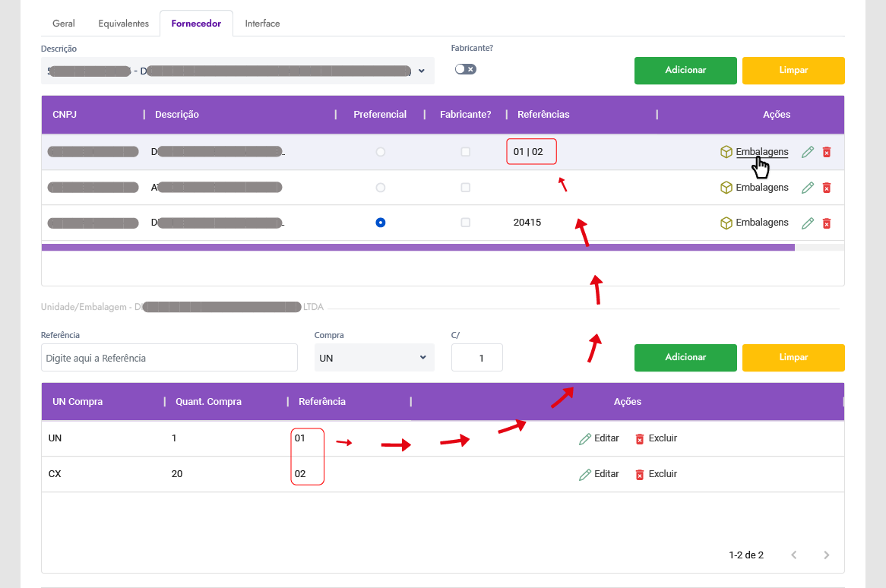Viewport: 886px width, 588px height.
Task: Delete supplier in 01 | 02 row via trash icon
Action: click(827, 152)
